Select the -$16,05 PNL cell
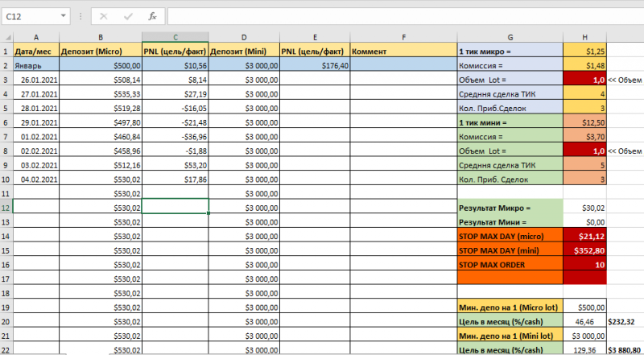The image size is (644, 355). 175,108
